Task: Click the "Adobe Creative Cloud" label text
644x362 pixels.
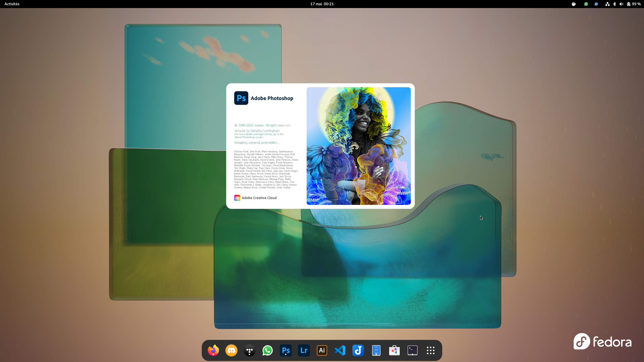Action: pyautogui.click(x=259, y=198)
